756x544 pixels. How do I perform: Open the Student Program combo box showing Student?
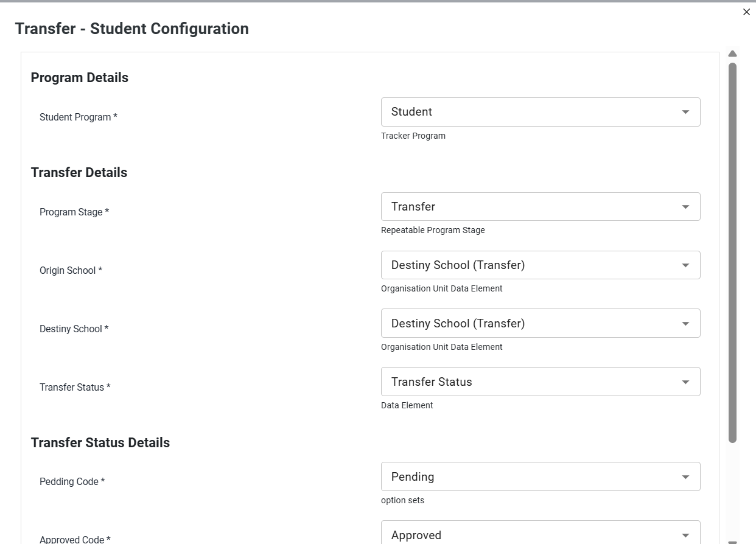click(541, 112)
